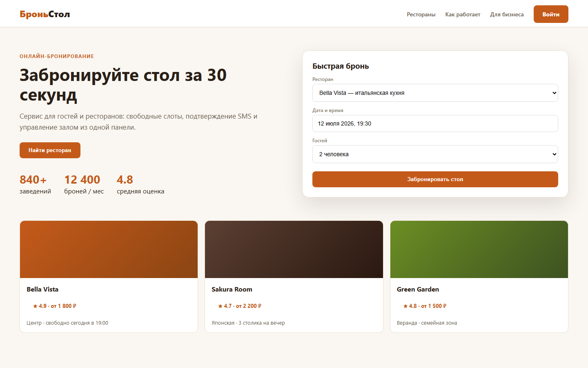Select the Sakura Room restaurant title
Screen dimensions: 588x368
coord(232,289)
